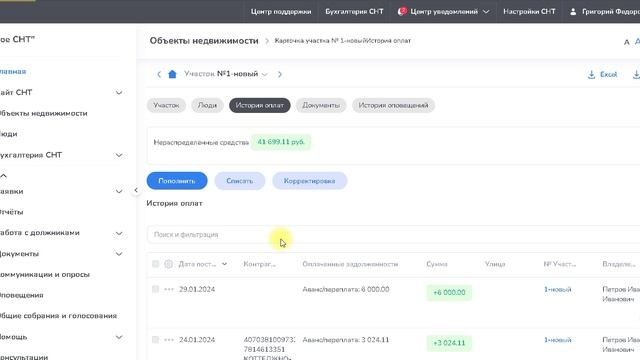
Task: Expand the Заявки sidebar section
Action: point(119,191)
